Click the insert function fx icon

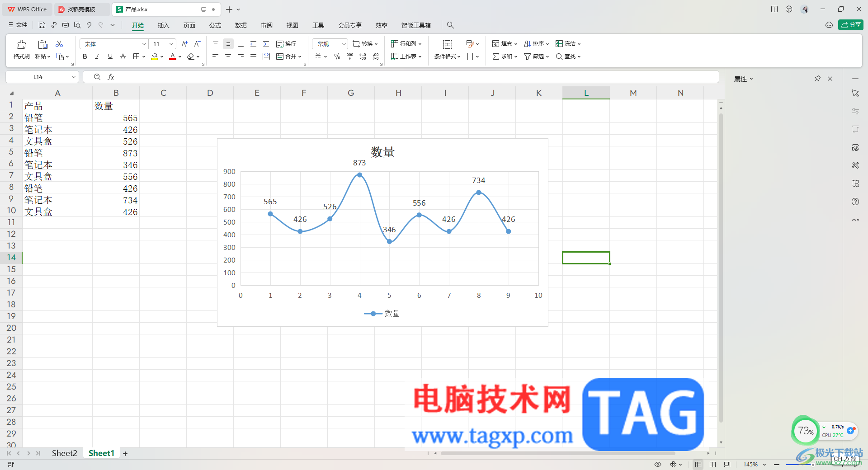coord(111,77)
